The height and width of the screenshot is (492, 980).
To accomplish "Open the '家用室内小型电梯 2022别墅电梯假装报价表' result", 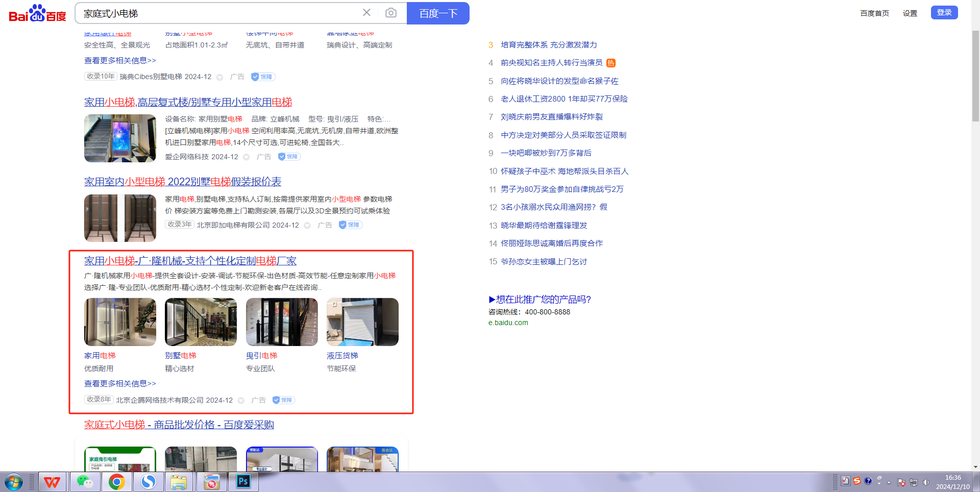I will [183, 182].
